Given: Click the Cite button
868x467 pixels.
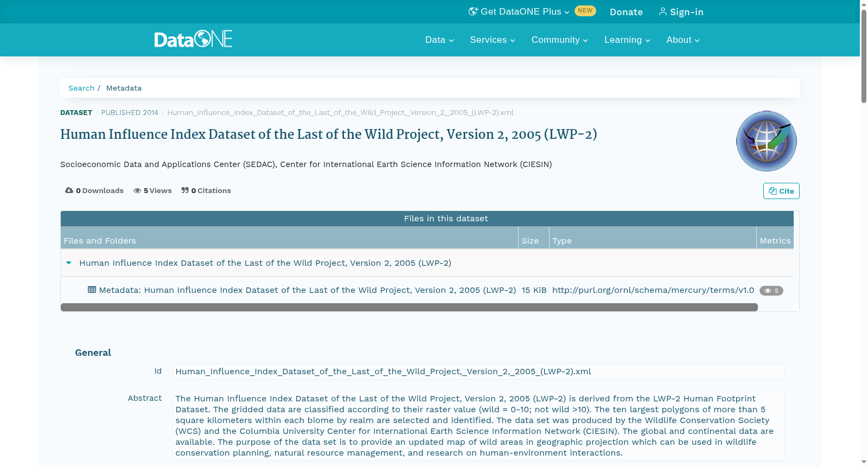Looking at the screenshot, I should pyautogui.click(x=781, y=191).
